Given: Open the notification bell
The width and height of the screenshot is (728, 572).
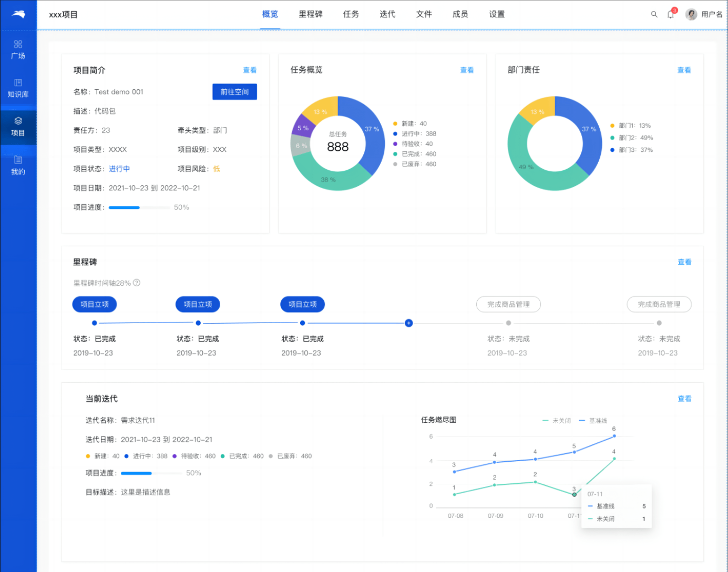Looking at the screenshot, I should [671, 14].
